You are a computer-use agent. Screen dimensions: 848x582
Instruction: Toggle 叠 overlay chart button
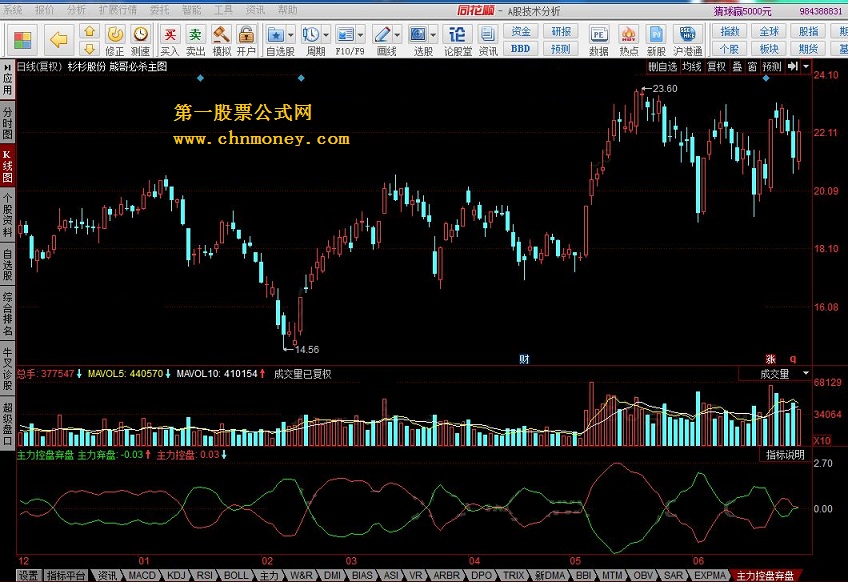pyautogui.click(x=737, y=67)
